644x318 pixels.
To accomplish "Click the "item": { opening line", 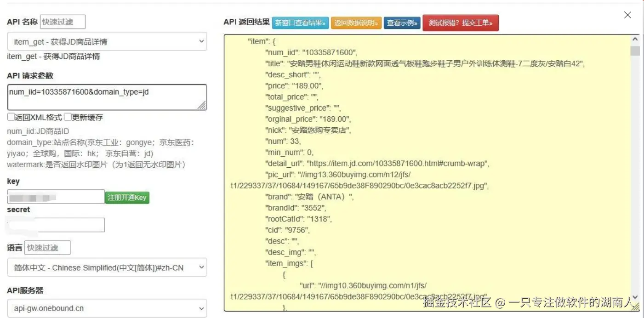I will tap(262, 41).
